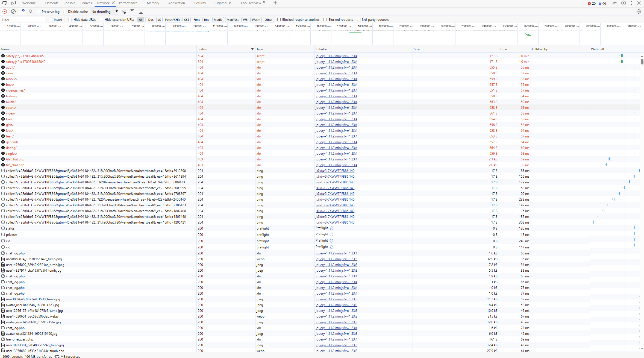
Task: Export HAR file download arrow
Action: pyautogui.click(x=141, y=11)
